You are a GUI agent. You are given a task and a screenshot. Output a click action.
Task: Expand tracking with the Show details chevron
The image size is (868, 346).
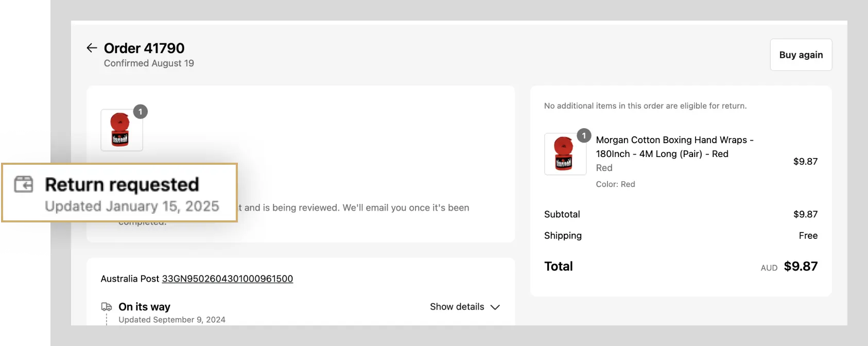495,307
